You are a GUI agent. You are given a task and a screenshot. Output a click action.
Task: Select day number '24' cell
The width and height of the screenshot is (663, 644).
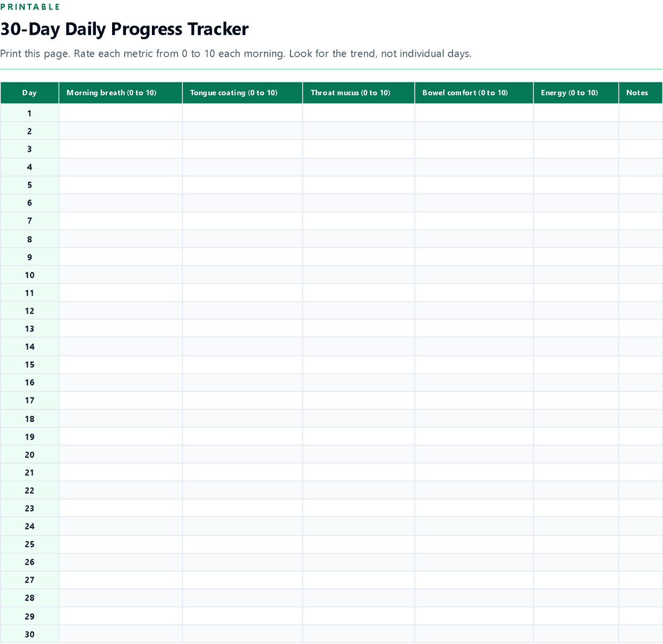coord(30,526)
